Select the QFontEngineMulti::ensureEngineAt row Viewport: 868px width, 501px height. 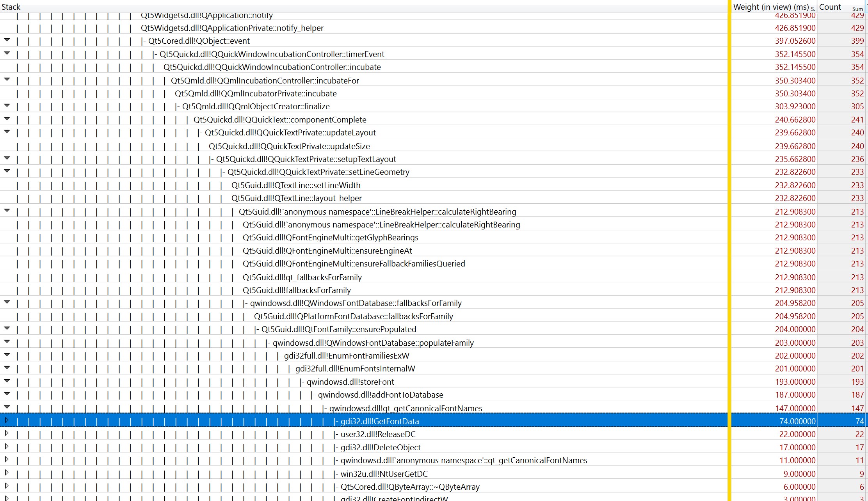tap(327, 251)
